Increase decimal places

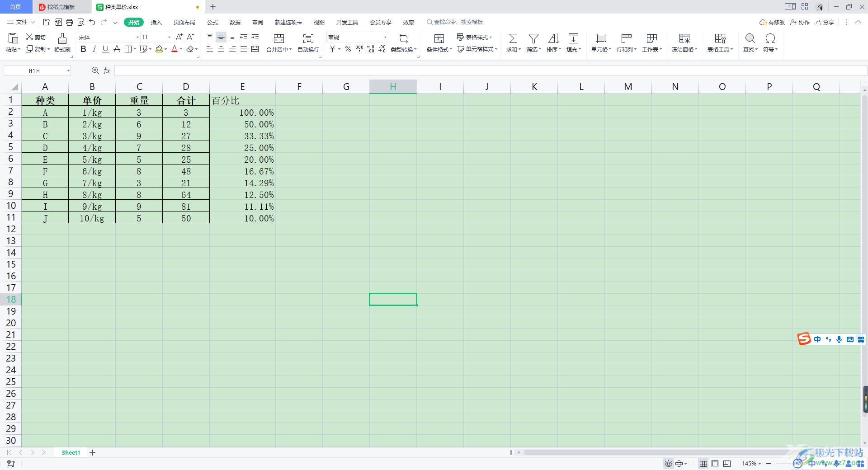(371, 49)
